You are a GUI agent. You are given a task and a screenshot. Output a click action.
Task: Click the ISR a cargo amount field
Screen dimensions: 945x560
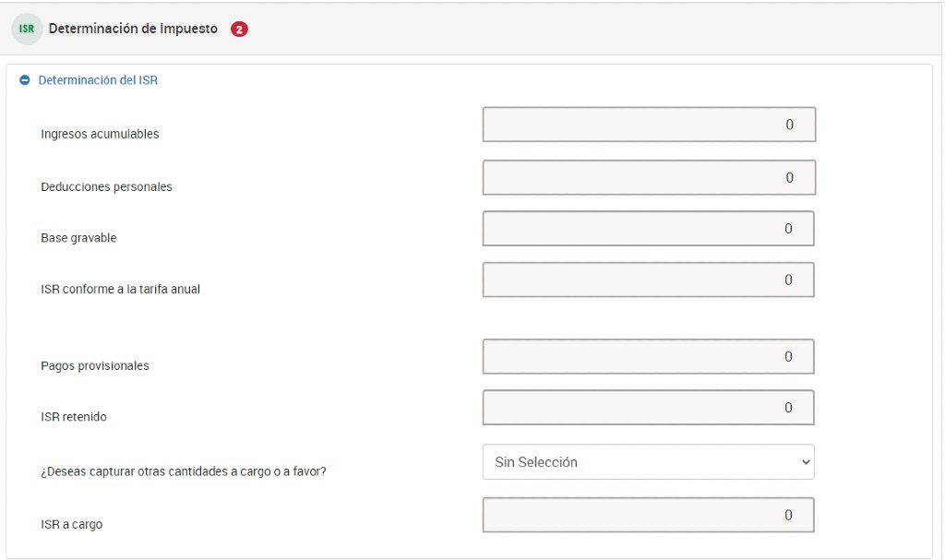click(x=648, y=516)
